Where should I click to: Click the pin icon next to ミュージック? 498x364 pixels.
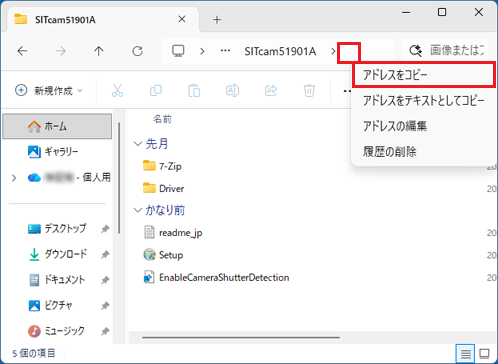coord(105,331)
